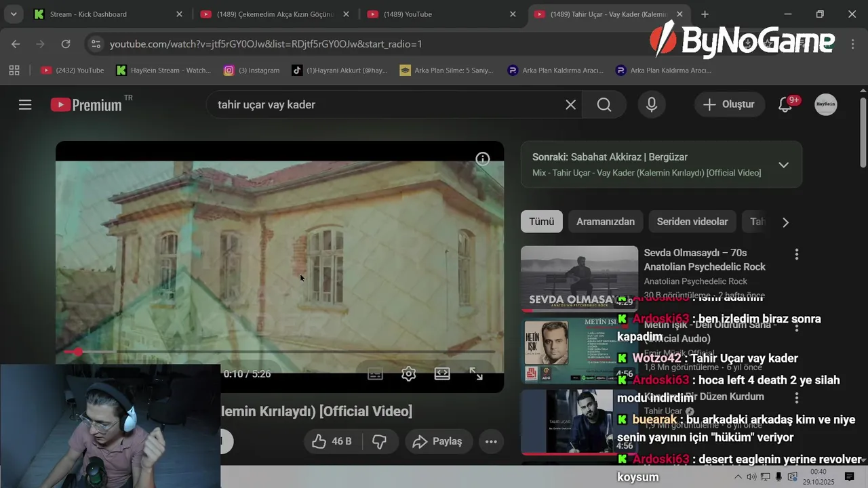Image resolution: width=868 pixels, height=488 pixels.
Task: Reload the current page
Action: (66, 44)
